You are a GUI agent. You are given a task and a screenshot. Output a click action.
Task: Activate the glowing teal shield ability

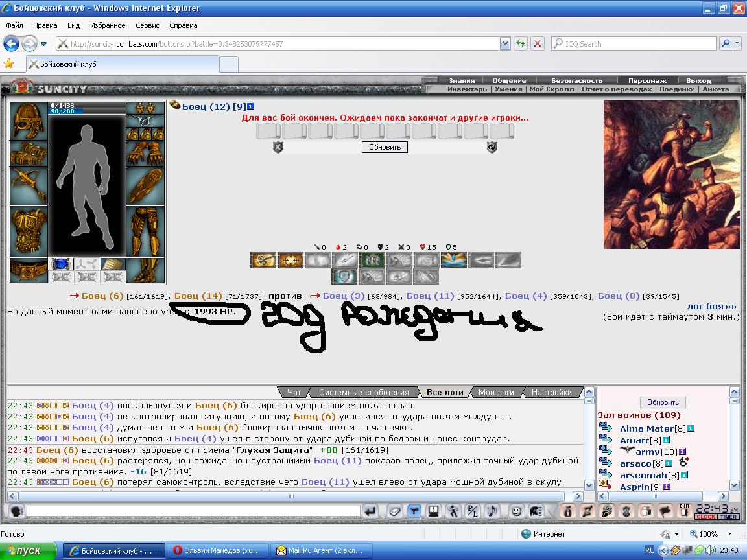tap(344, 277)
